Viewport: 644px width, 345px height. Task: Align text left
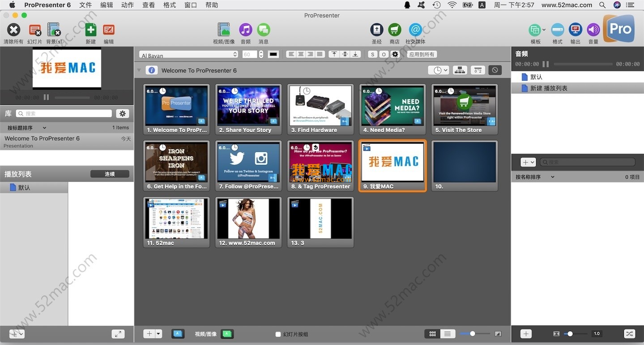pyautogui.click(x=291, y=54)
